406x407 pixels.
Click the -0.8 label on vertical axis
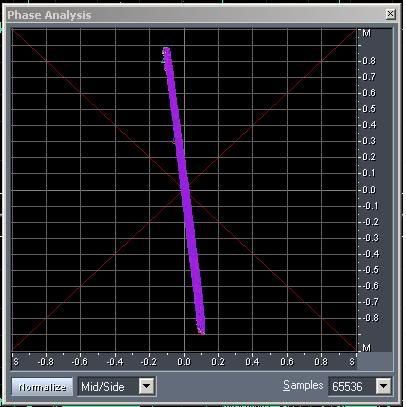[x=370, y=318]
